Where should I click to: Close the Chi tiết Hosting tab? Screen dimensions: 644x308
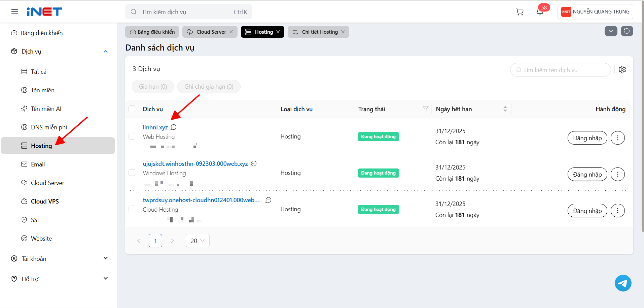(343, 32)
